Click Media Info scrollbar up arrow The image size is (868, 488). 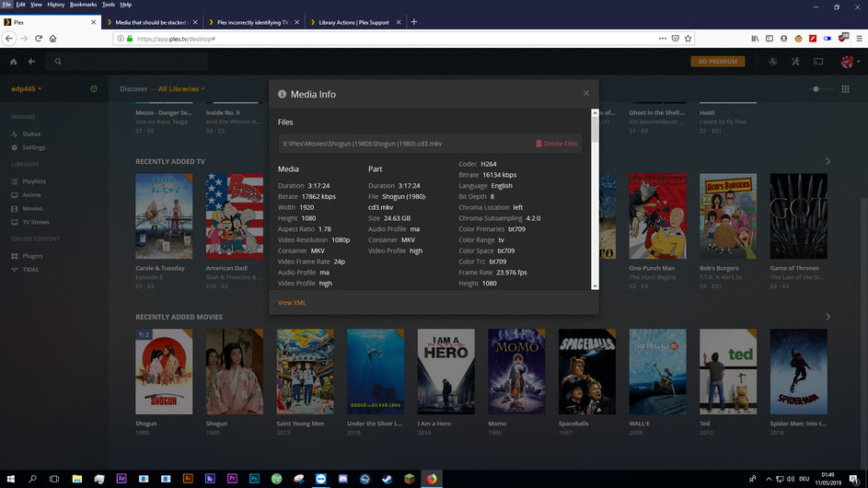(596, 112)
